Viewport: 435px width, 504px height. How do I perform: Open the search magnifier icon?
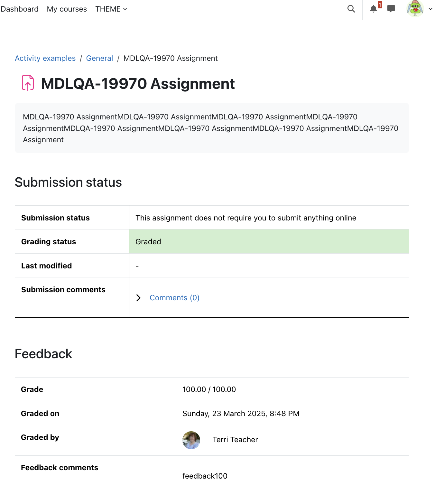(x=351, y=9)
